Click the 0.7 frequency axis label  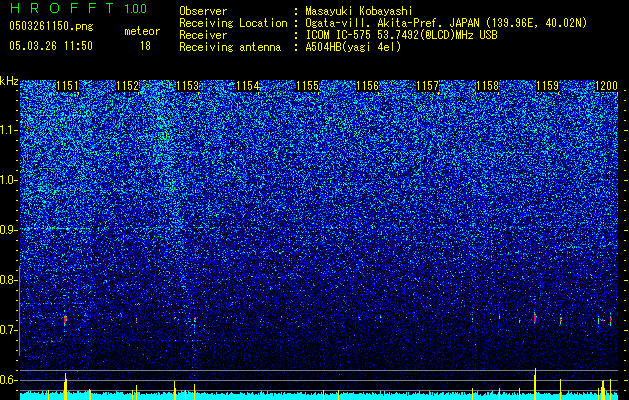7,330
